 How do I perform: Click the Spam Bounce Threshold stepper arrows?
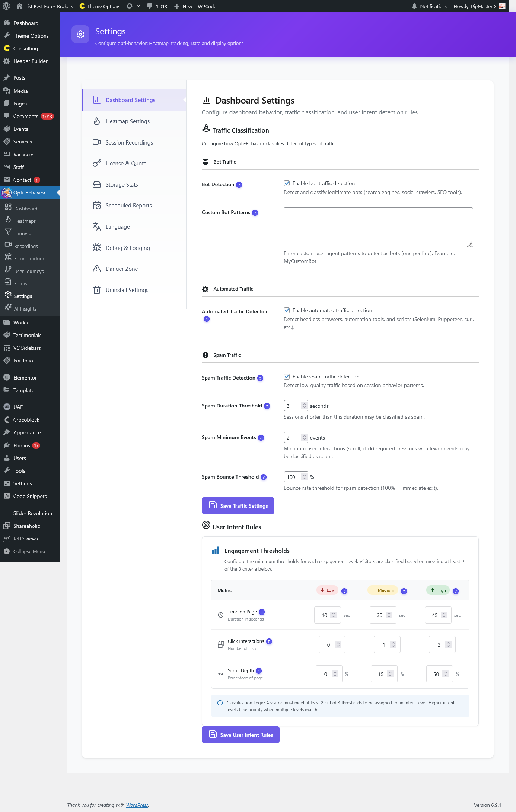[304, 477]
